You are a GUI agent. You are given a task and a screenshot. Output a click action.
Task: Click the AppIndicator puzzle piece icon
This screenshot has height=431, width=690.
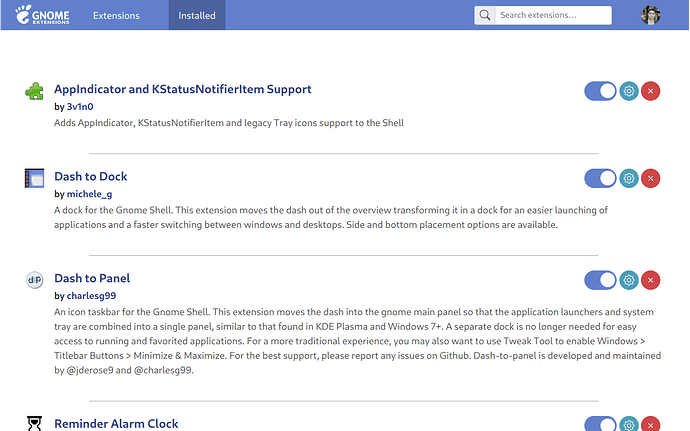click(34, 91)
